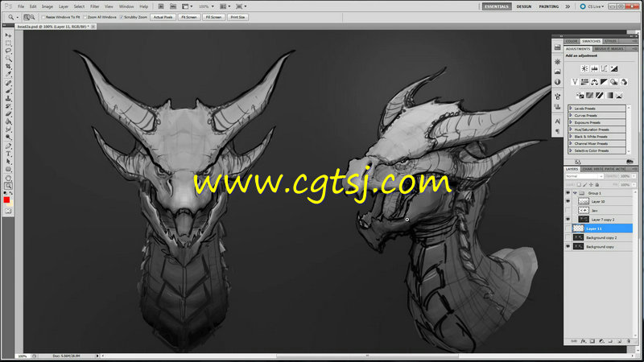The height and width of the screenshot is (362, 644).
Task: Select the Lasso tool
Action: [8, 51]
